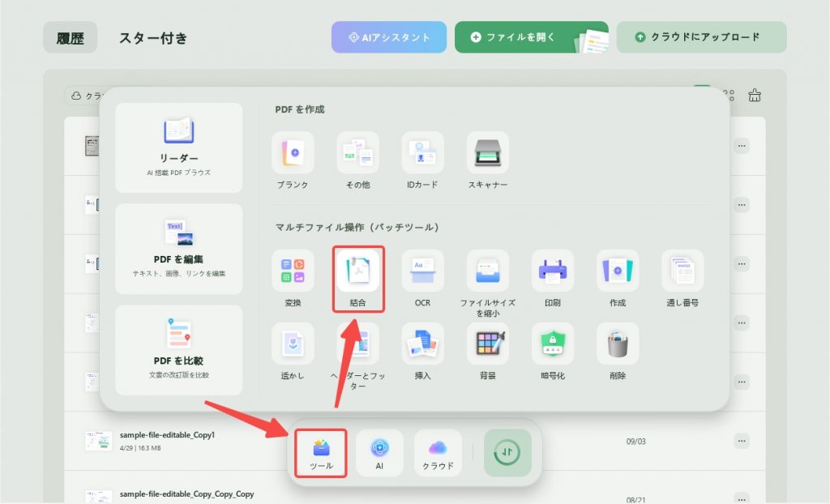Open the PDF を編集 card
The width and height of the screenshot is (830, 504).
point(179,249)
